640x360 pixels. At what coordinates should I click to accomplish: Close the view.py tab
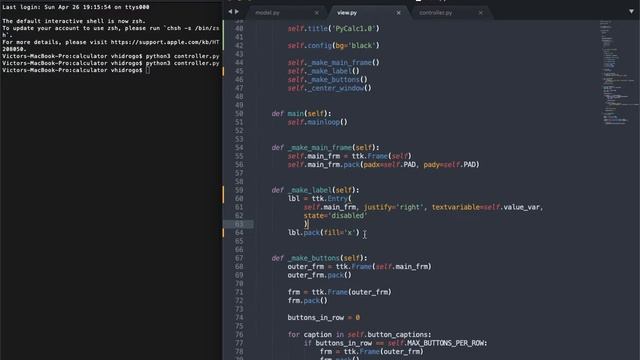click(398, 13)
